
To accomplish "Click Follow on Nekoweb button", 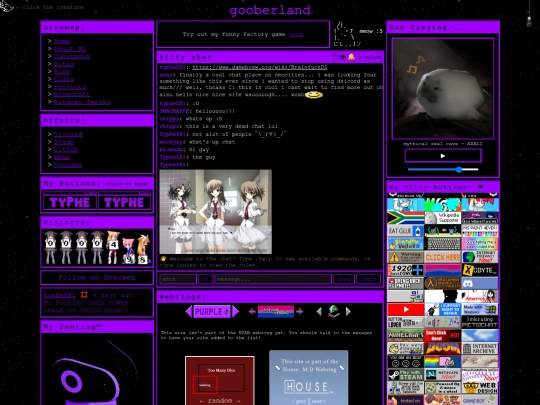I will (x=97, y=278).
